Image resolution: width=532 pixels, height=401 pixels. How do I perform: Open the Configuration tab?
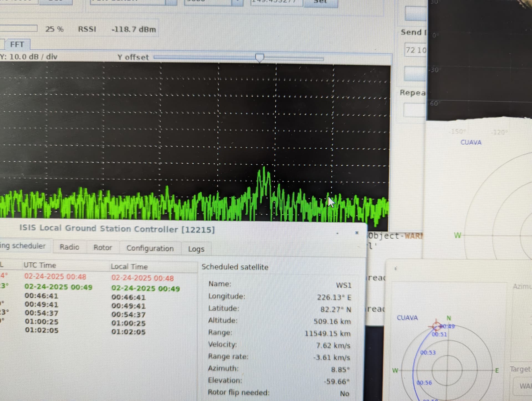tap(150, 248)
